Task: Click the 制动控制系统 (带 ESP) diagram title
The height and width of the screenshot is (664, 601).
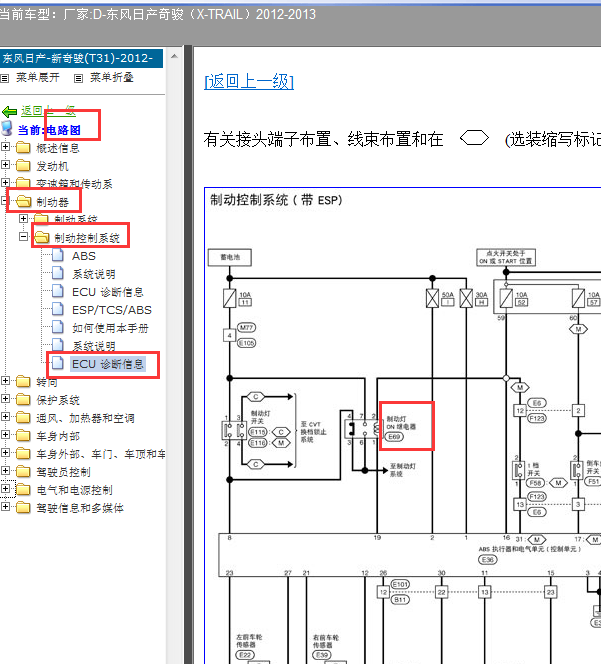Action: click(x=276, y=200)
